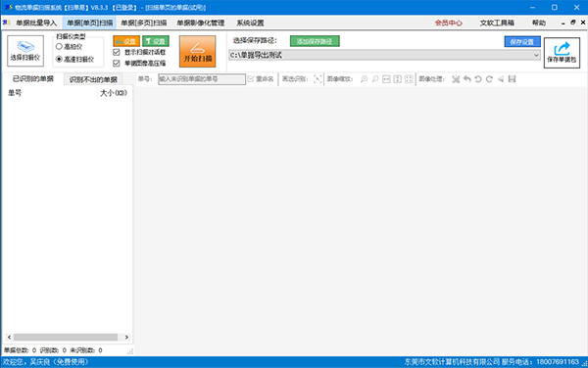Rotate image clockwise
Image resolution: width=588 pixels, height=368 pixels.
[x=489, y=79]
